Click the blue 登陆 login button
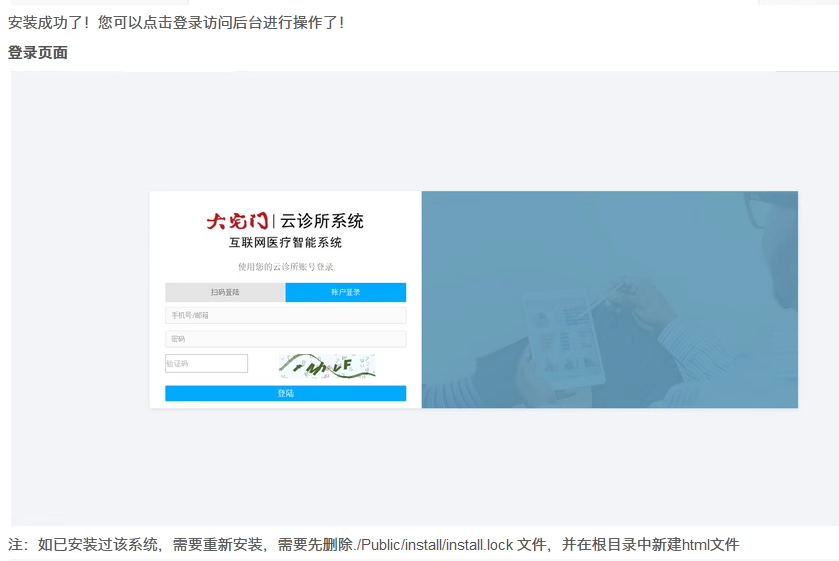 point(286,393)
